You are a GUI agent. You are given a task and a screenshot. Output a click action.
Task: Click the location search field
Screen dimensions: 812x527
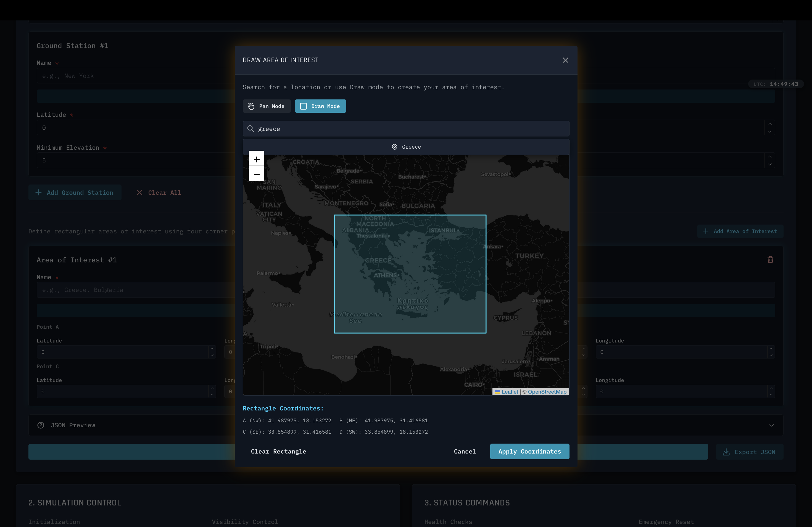point(409,129)
